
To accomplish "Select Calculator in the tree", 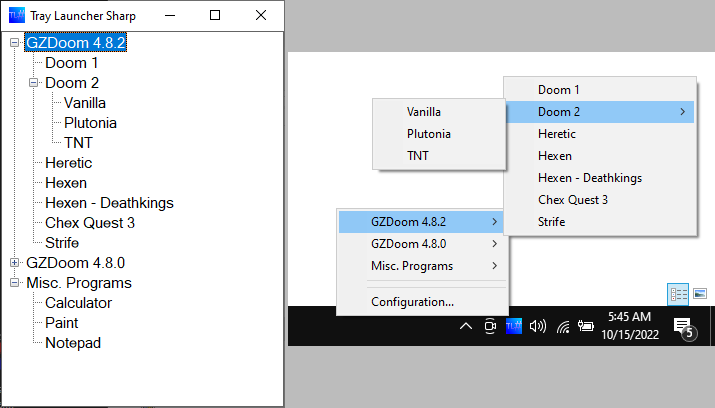I will click(x=78, y=303).
